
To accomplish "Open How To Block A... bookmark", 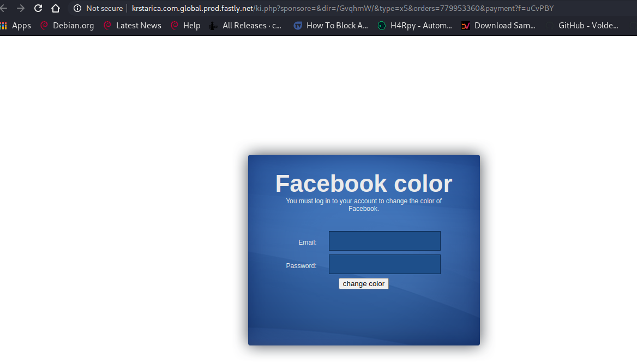I will (330, 26).
